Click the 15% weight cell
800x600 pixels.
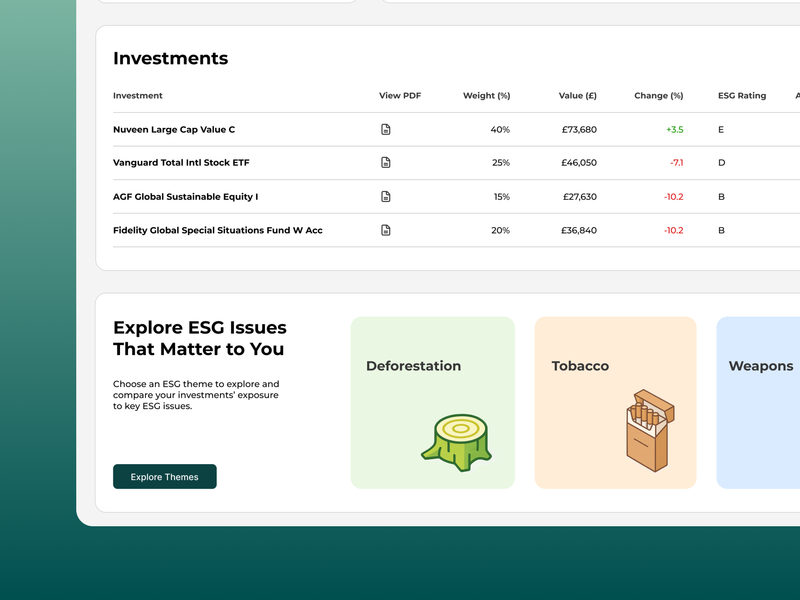point(502,196)
